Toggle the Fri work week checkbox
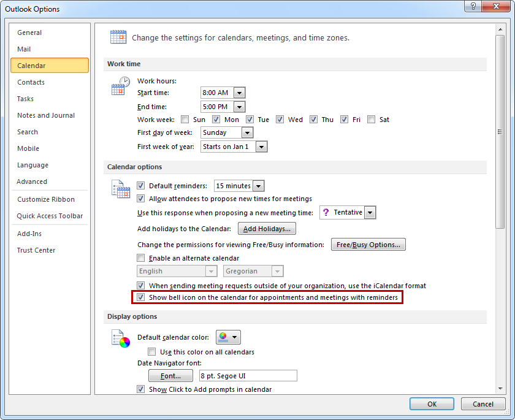The height and width of the screenshot is (420, 515). (x=344, y=119)
